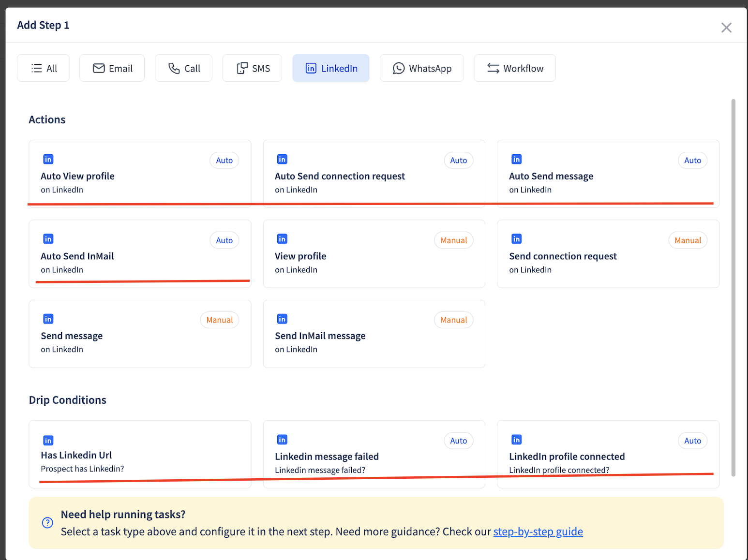Screen dimensions: 748x560
Task: Click LinkedIn icon on manual Send connection request card
Action: [516, 239]
